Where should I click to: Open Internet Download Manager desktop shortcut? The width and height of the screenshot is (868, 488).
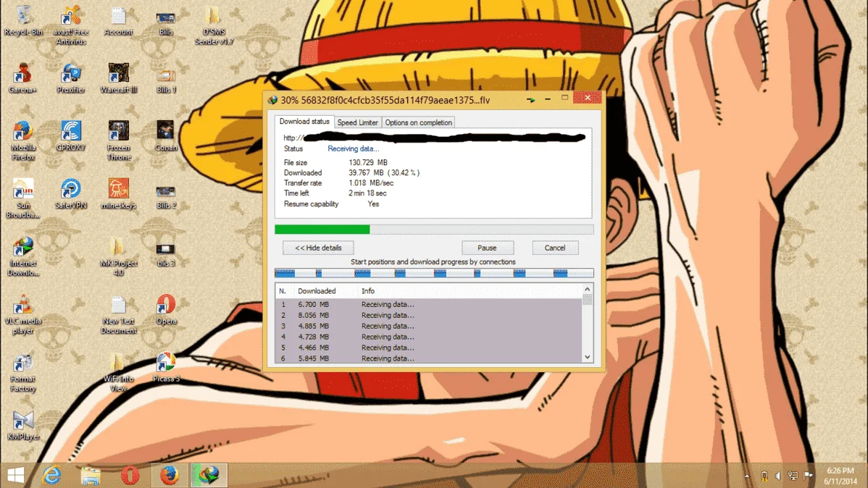pos(23,257)
